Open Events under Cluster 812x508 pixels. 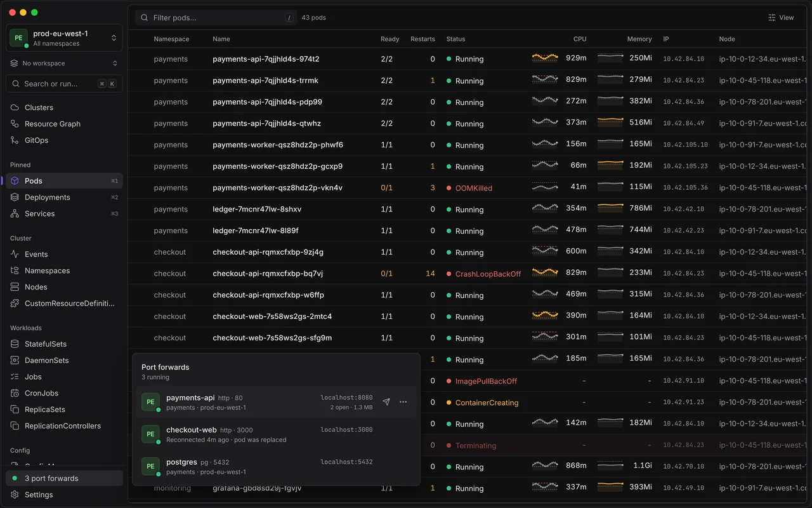click(x=64, y=254)
